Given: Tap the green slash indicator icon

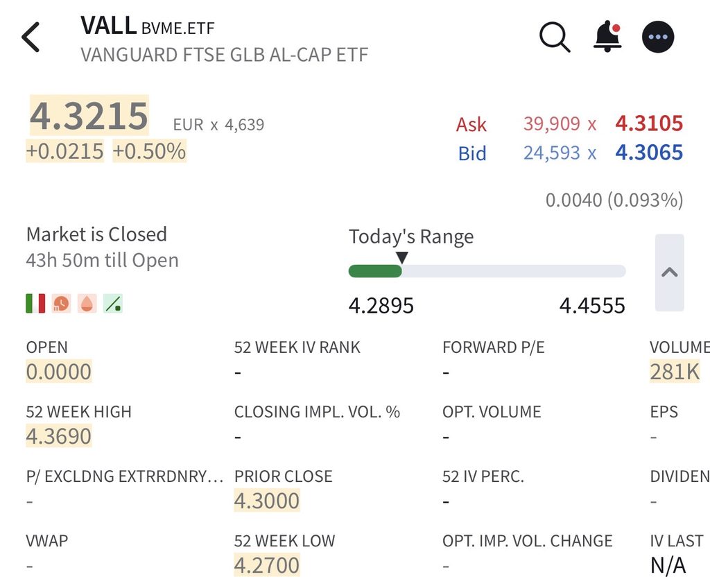Looking at the screenshot, I should [113, 304].
